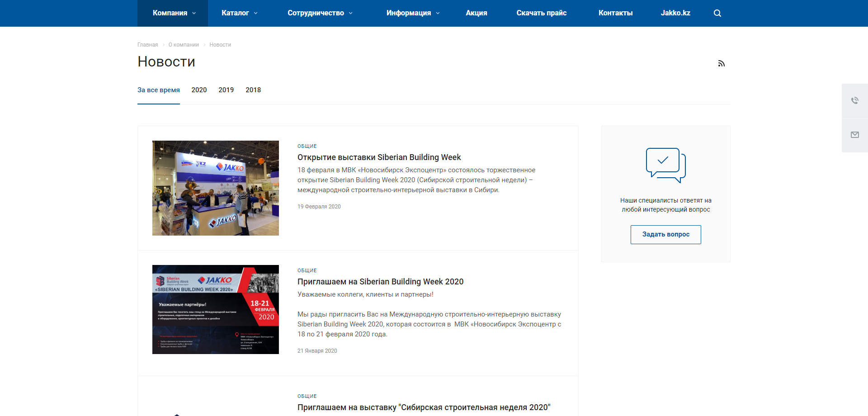This screenshot has height=416, width=868.
Task: Click the envelope message side icon
Action: (x=855, y=135)
